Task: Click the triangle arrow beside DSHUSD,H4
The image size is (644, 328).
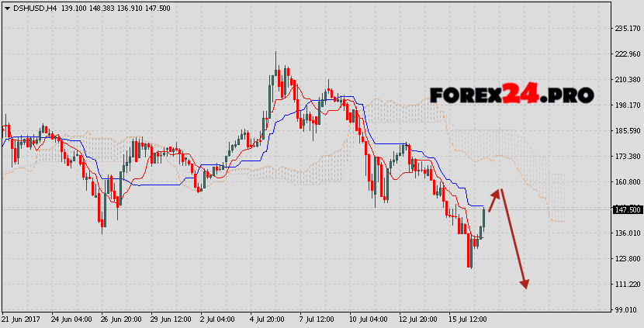Action: [7, 7]
